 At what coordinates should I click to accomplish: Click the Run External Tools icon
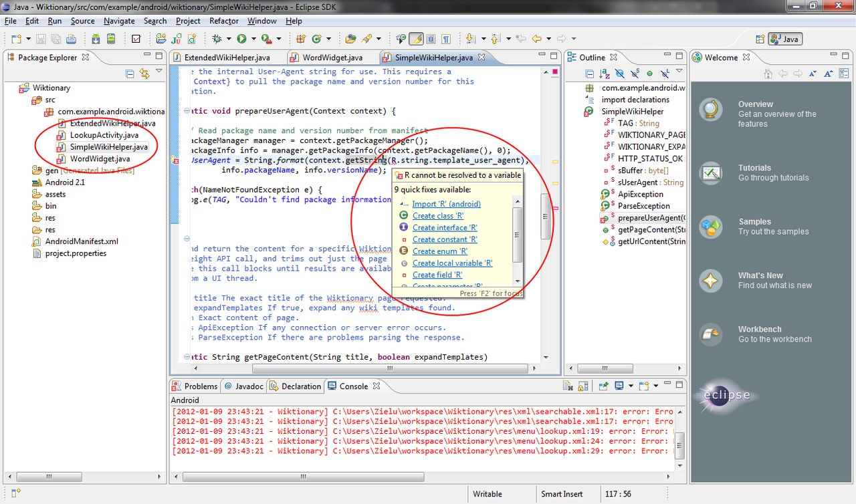267,39
